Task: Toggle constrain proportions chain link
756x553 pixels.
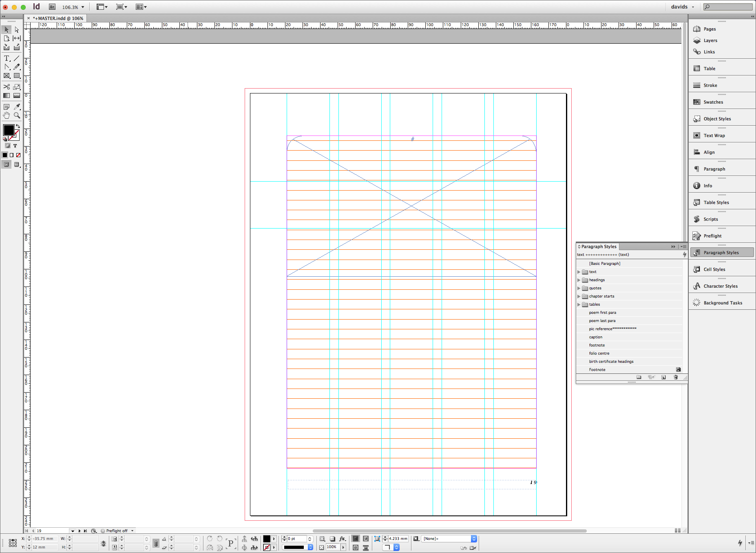Action: [156, 543]
